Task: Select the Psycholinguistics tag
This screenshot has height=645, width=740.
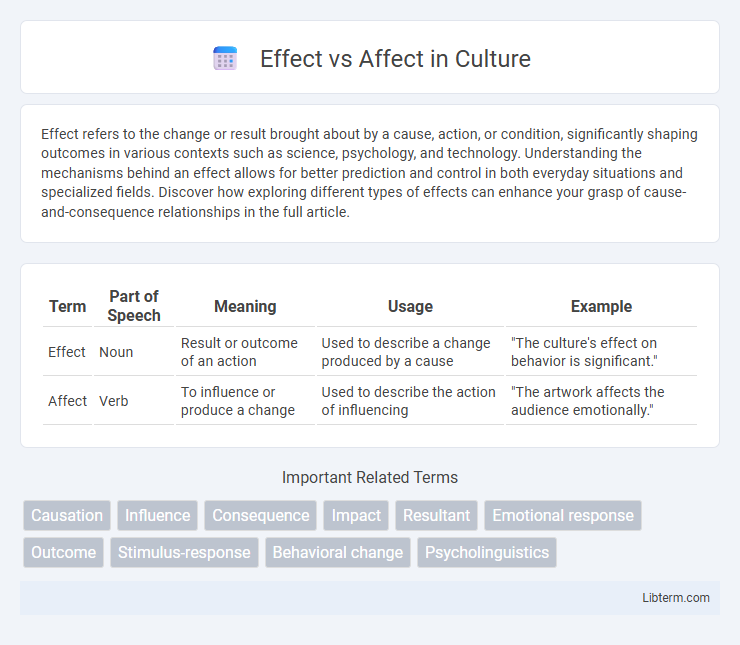Action: pos(487,552)
